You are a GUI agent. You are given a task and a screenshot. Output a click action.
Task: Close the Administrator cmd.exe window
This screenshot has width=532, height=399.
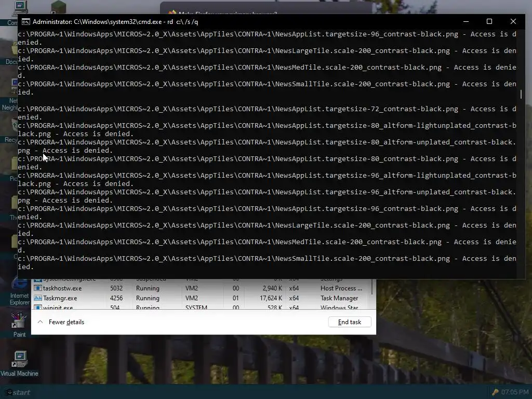[513, 22]
